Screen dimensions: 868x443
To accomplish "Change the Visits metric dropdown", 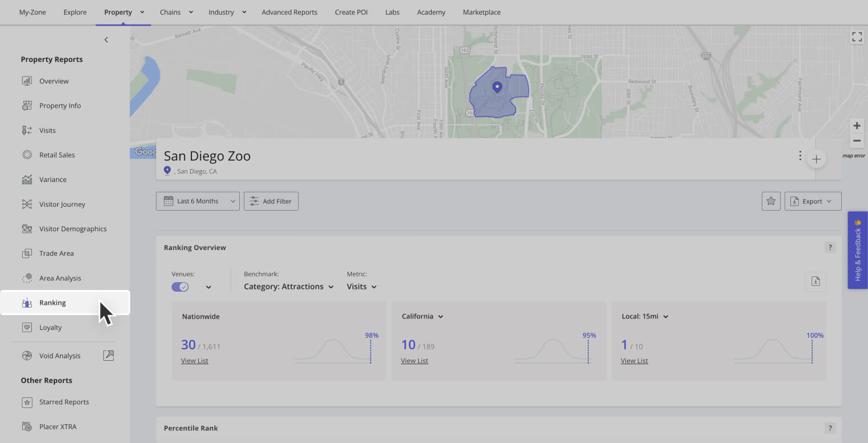I will [362, 287].
